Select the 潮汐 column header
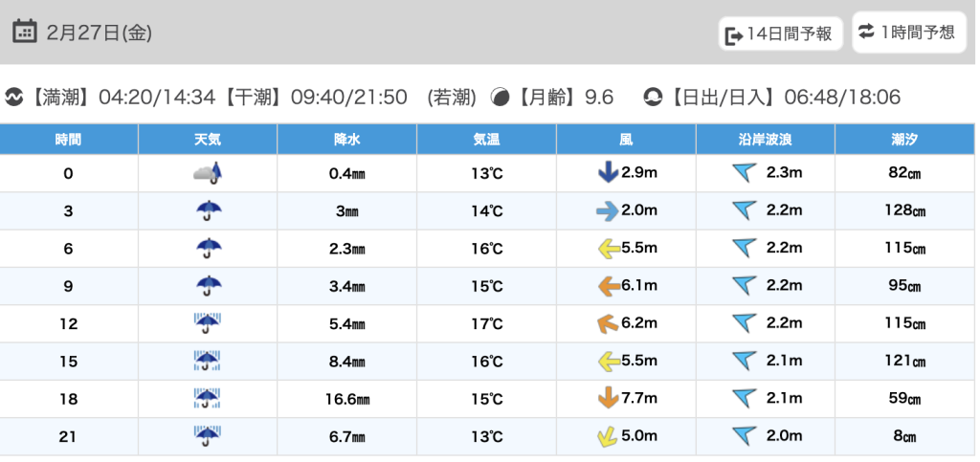Image resolution: width=980 pixels, height=462 pixels. 904,139
